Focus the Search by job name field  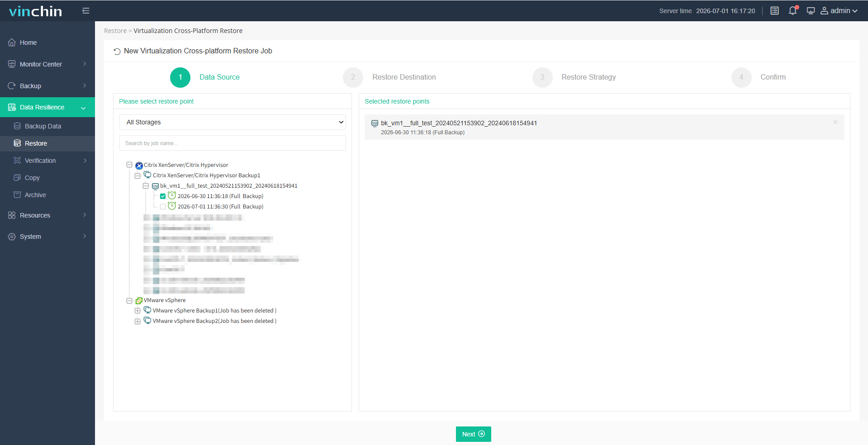click(232, 143)
